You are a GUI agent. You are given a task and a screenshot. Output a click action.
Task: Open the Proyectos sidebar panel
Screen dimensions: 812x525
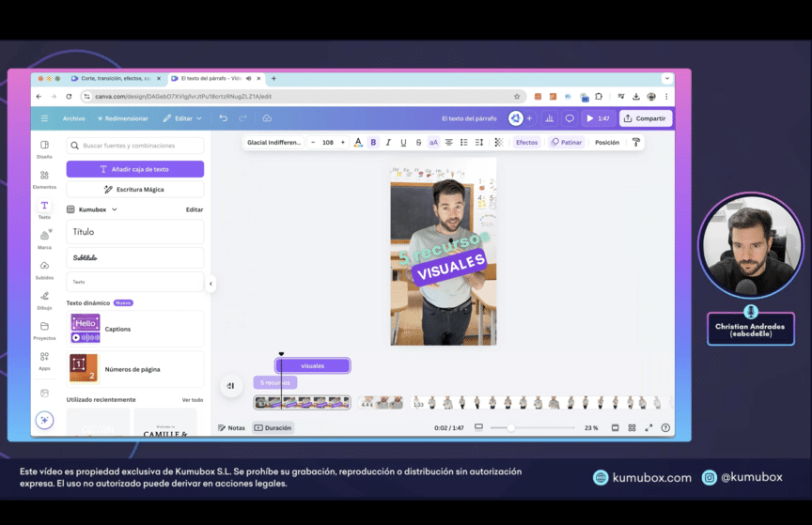coord(44,331)
